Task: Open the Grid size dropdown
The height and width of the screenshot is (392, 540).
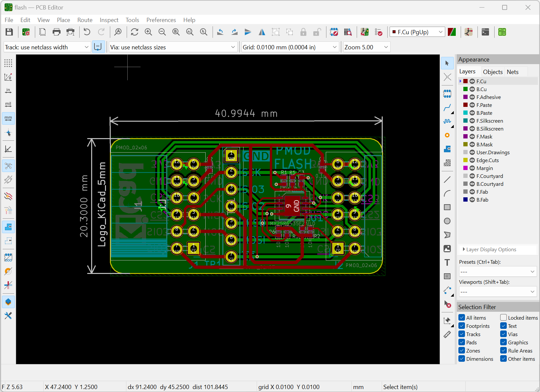Action: (290, 47)
